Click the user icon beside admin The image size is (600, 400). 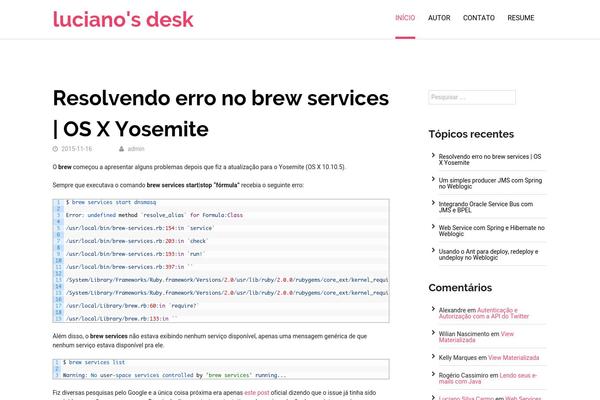[121, 149]
